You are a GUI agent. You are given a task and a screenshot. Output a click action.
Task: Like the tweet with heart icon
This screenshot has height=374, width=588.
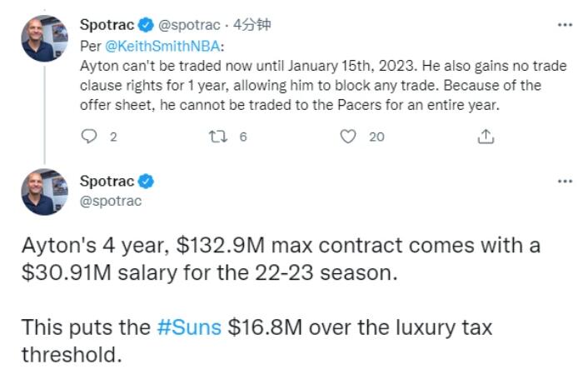[349, 137]
